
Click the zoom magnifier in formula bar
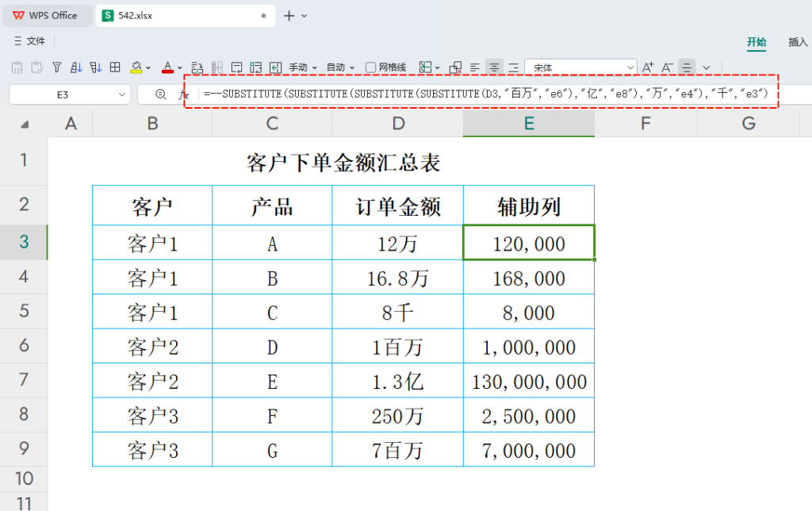[x=161, y=94]
